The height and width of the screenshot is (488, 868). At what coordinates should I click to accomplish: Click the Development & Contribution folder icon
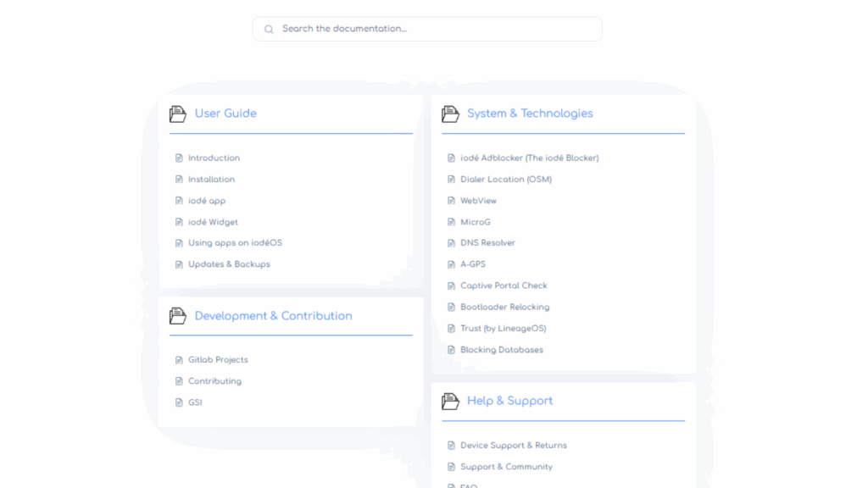(x=178, y=316)
